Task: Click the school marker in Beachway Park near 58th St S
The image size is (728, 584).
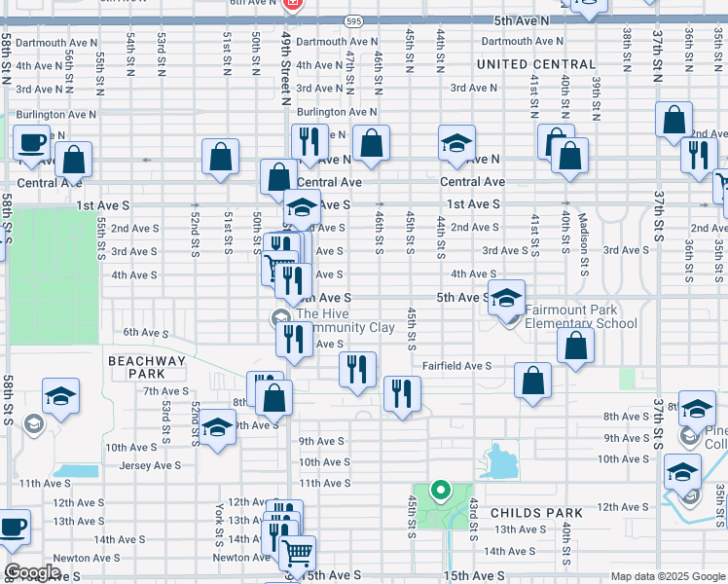Action: [60, 398]
